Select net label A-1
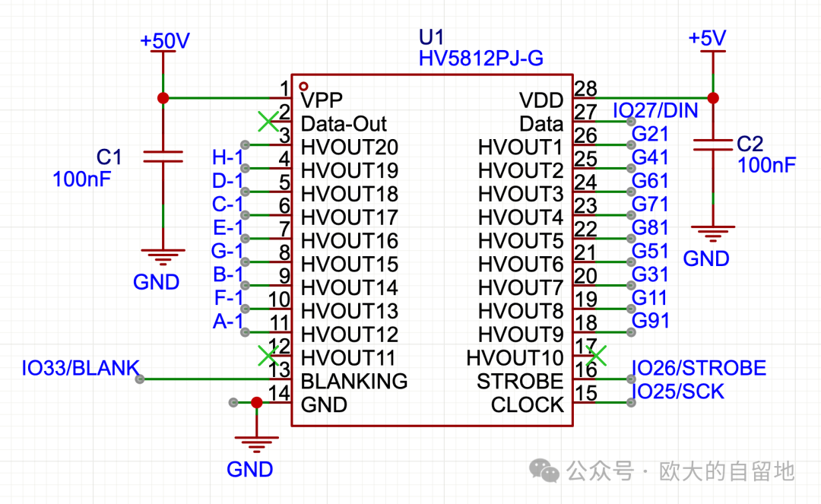This screenshot has height=504, width=821. [x=228, y=321]
